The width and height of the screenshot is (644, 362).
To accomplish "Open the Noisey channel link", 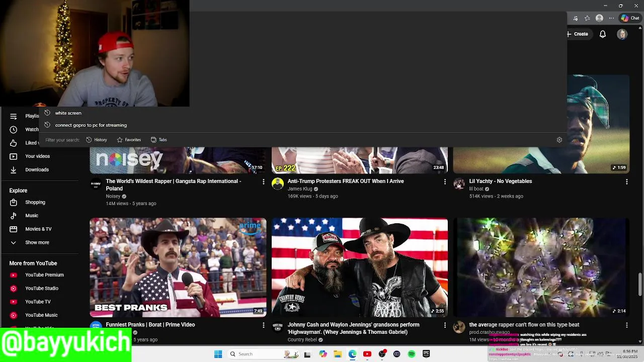I will (x=113, y=196).
